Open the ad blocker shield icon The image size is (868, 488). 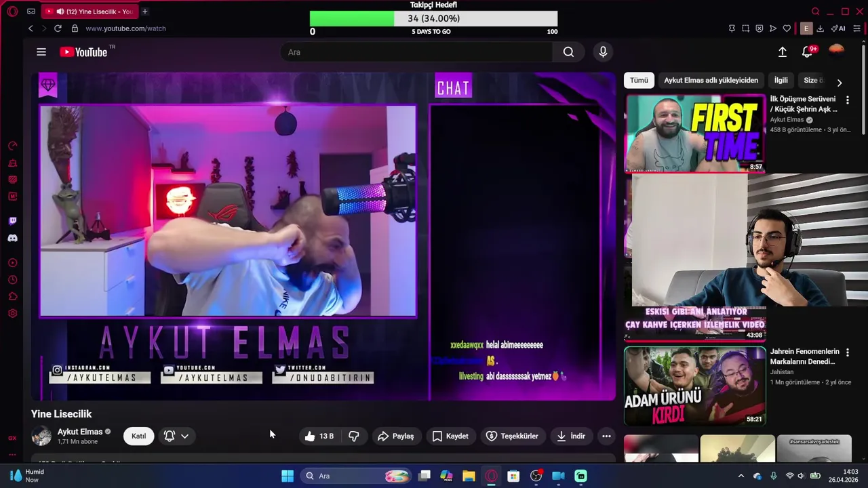(x=759, y=28)
